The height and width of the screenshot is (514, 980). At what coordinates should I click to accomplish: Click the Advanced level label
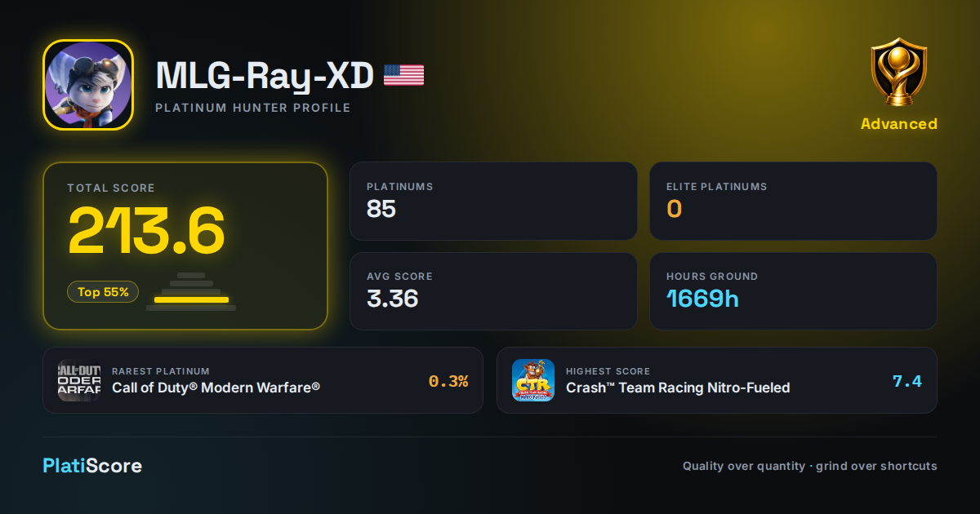898,124
